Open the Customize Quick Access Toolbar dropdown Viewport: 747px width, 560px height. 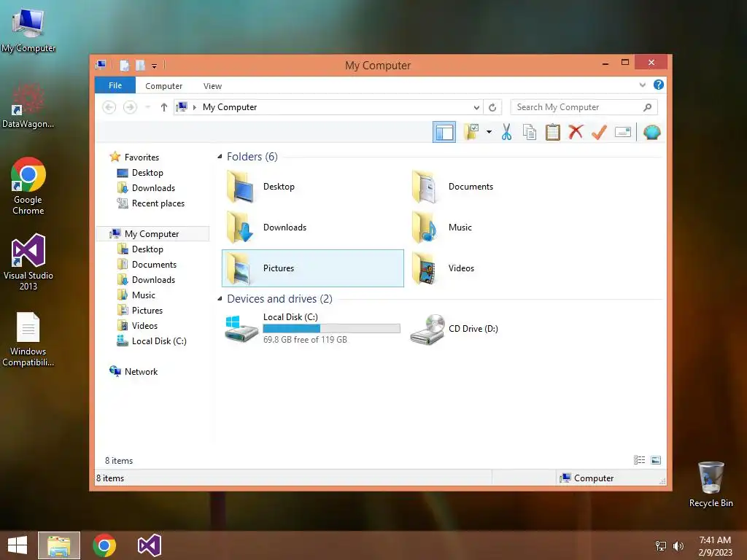[155, 66]
